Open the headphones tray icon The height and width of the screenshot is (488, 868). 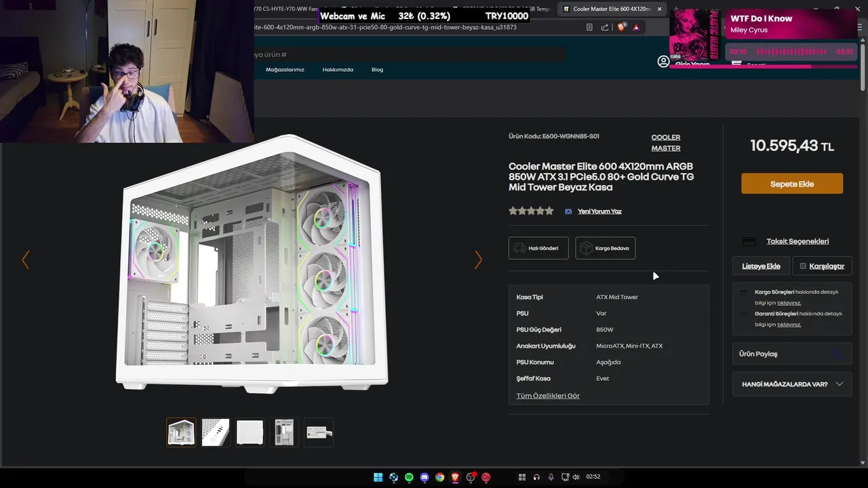[536, 477]
